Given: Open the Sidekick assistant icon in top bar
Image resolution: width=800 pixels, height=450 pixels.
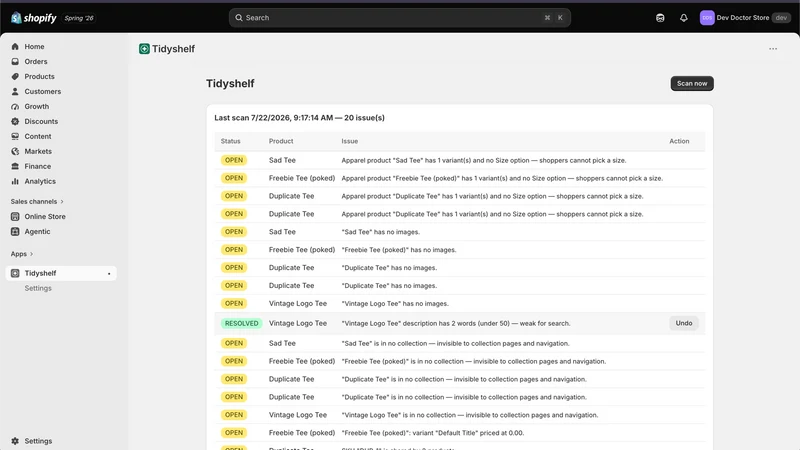Looking at the screenshot, I should 660,18.
